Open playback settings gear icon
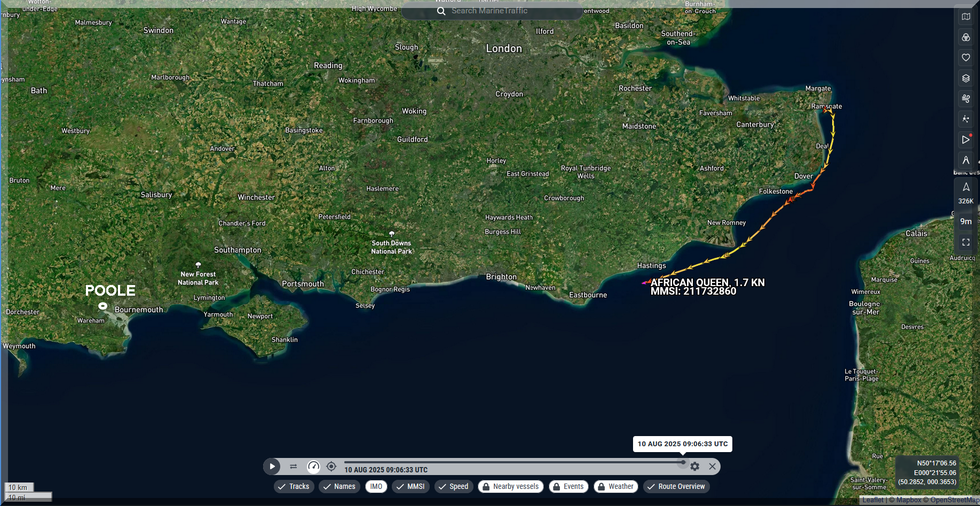Viewport: 980px width, 506px height. click(694, 467)
